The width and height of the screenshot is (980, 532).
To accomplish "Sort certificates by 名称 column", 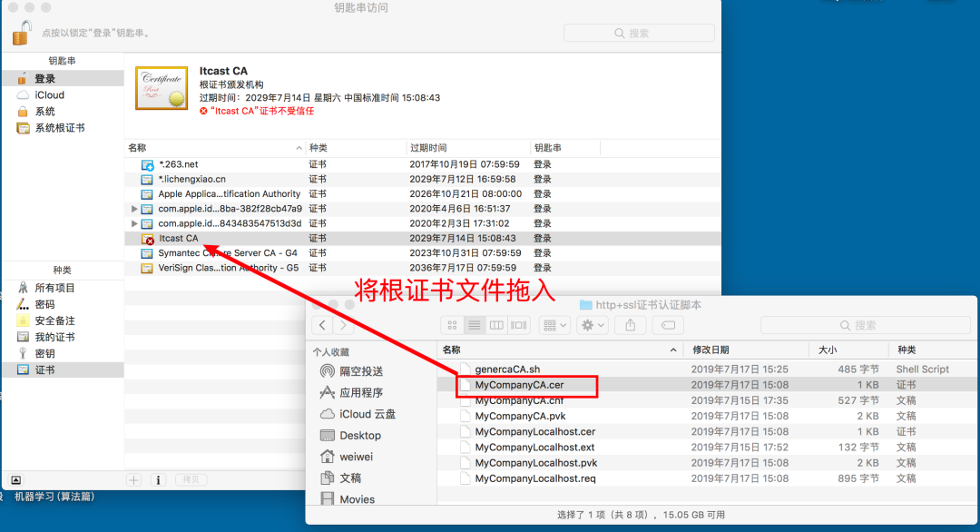I will (x=214, y=148).
